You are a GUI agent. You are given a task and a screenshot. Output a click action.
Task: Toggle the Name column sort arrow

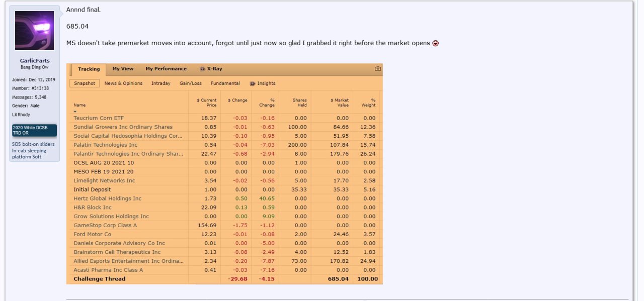click(75, 111)
